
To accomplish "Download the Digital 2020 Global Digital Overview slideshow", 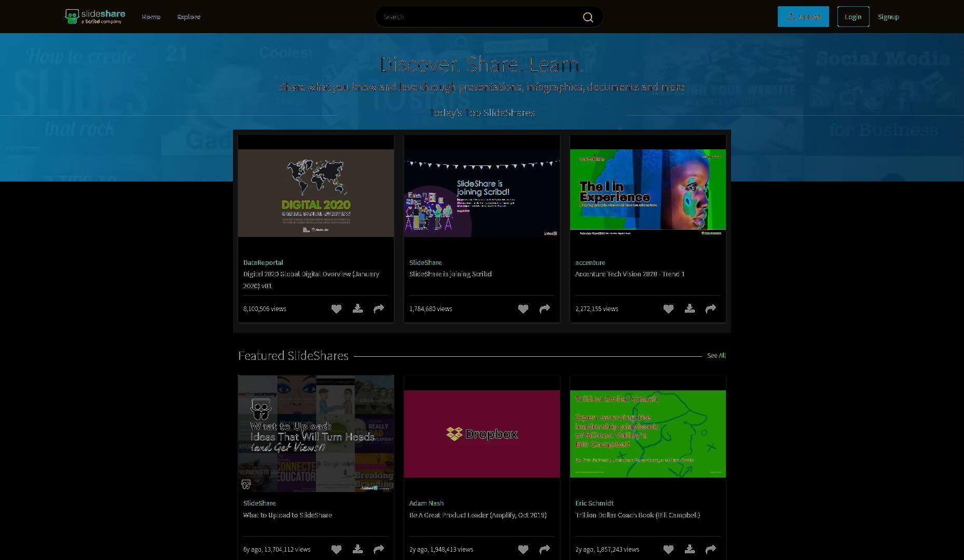I will point(357,309).
